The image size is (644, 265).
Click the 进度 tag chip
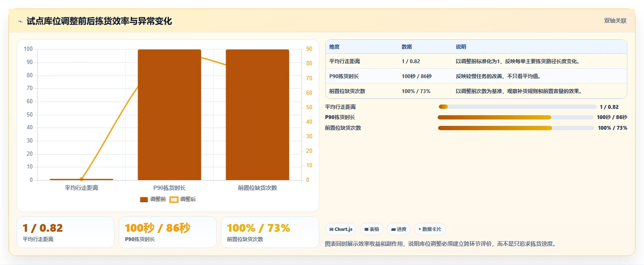(399, 229)
